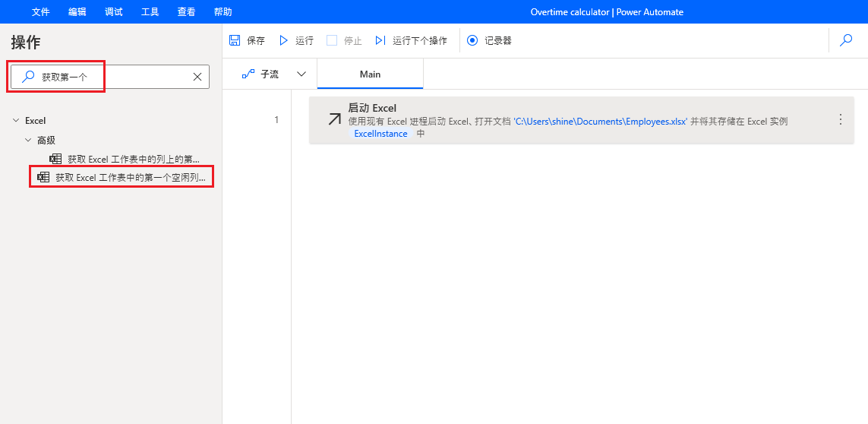Viewport: 868px width, 424px height.
Task: Collapse the 高级 subgroup
Action: (x=27, y=141)
